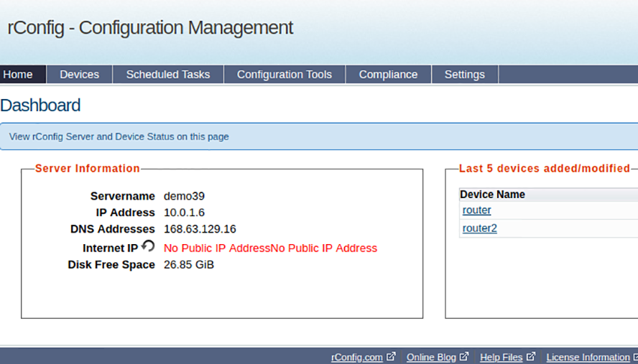Open the Scheduled Tasks menu

pyautogui.click(x=168, y=75)
